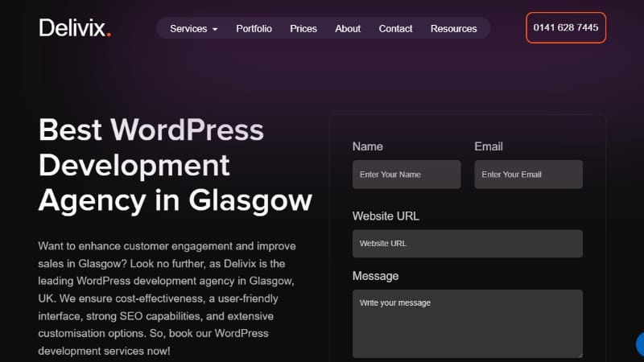The width and height of the screenshot is (644, 362).
Task: Click into the Website URL input
Action: click(468, 244)
